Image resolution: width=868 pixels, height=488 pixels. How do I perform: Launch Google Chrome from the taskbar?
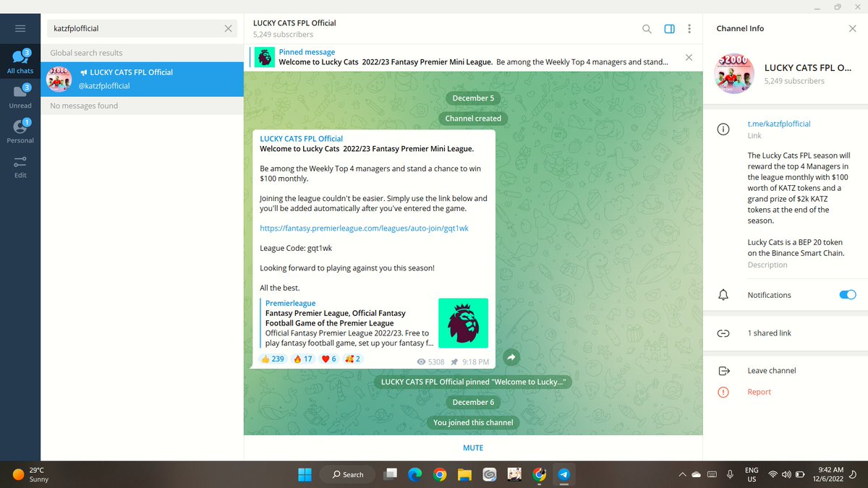(x=439, y=474)
